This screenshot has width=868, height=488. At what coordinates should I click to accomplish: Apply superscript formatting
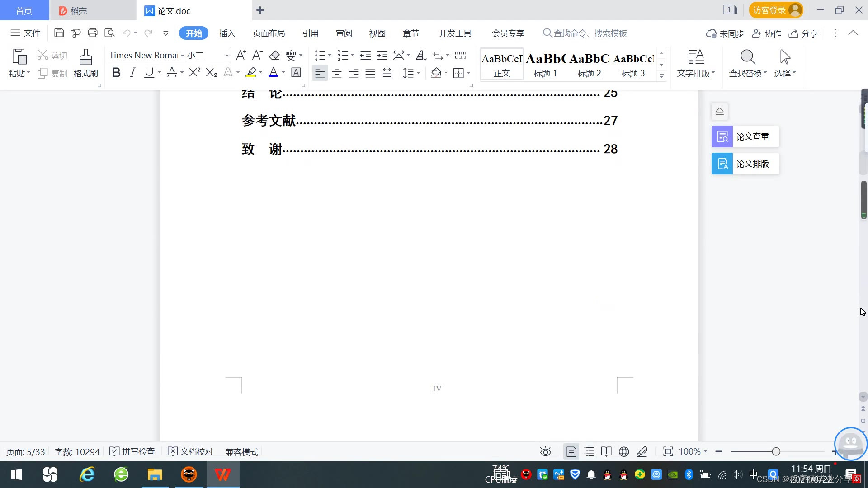tap(194, 73)
